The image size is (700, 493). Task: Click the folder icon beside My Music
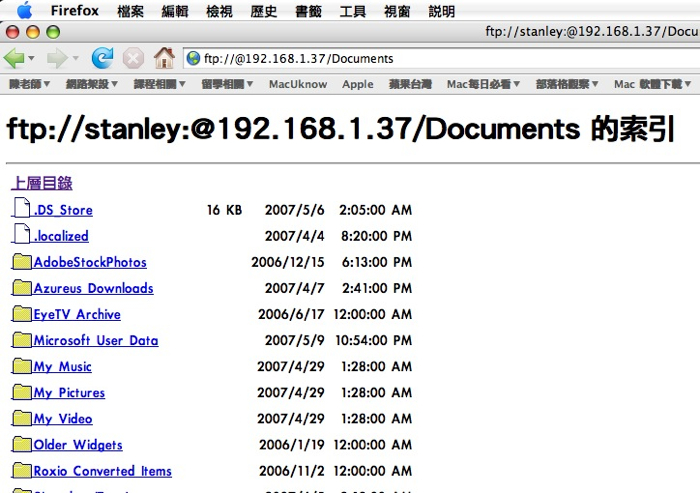22,366
